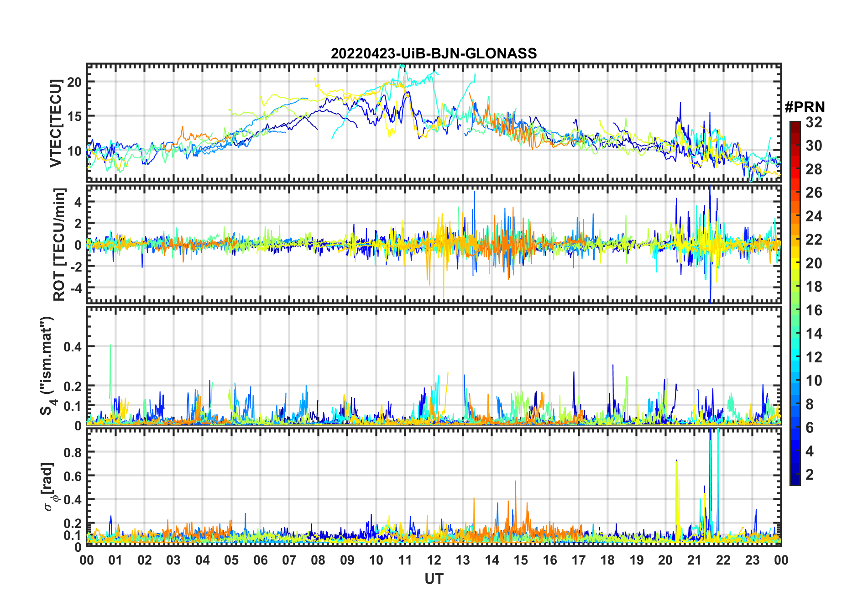The width and height of the screenshot is (868, 607).
Task: Click the S4 ("ism.mat") y-axis label
Action: point(47,366)
